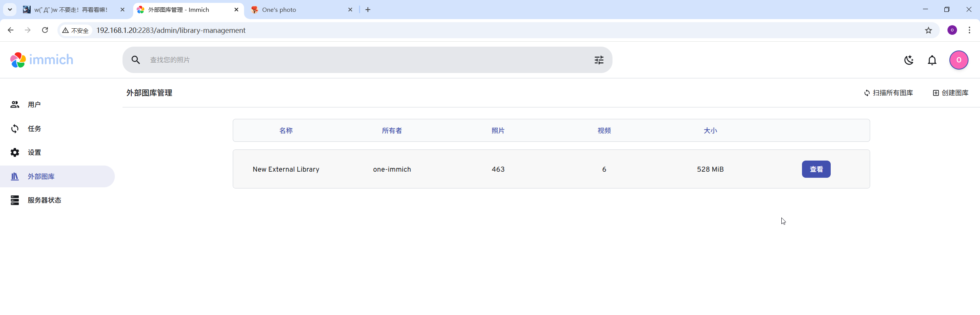The width and height of the screenshot is (980, 315).
Task: Select the 外部图库 sidebar item
Action: pos(41,177)
